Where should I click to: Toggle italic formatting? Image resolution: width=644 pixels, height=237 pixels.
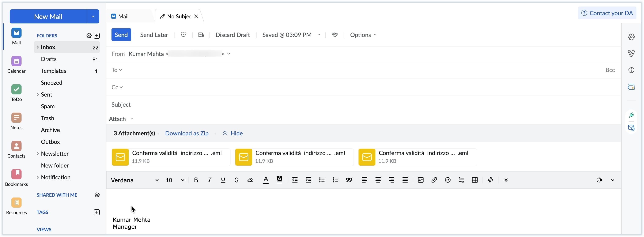(x=209, y=180)
